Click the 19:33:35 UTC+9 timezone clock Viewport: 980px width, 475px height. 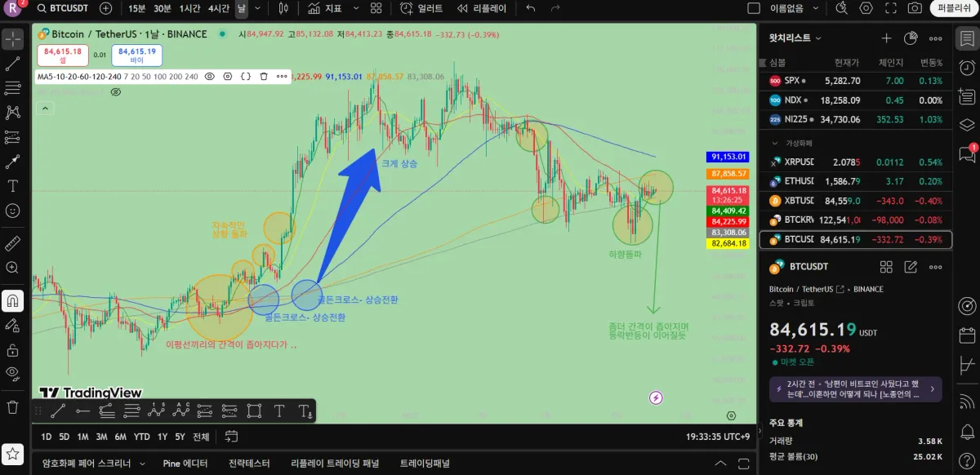(717, 437)
